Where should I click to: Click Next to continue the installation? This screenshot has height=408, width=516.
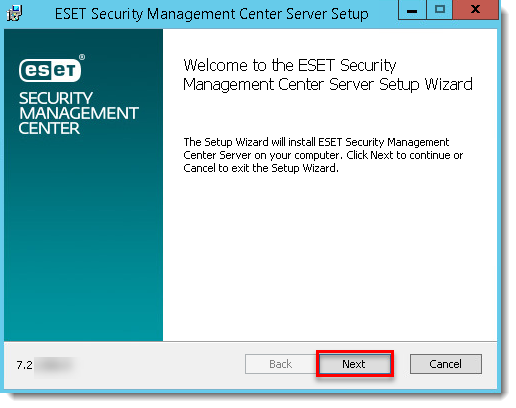click(x=355, y=364)
